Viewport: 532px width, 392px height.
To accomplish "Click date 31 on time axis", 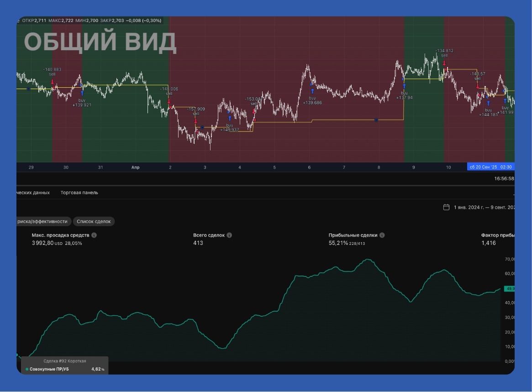I will pos(100,167).
